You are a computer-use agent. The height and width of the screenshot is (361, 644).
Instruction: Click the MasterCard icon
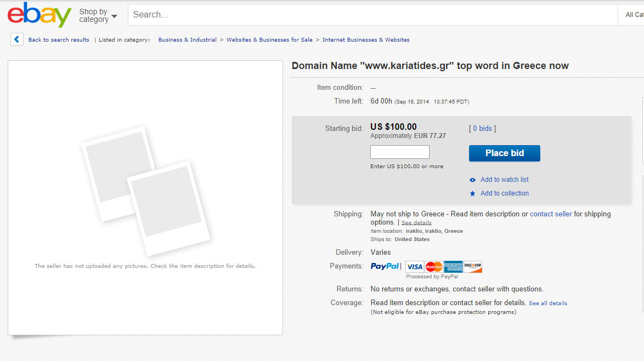coord(434,267)
